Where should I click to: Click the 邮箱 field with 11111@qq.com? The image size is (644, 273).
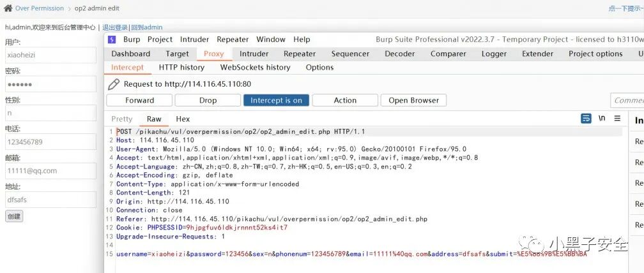50,171
